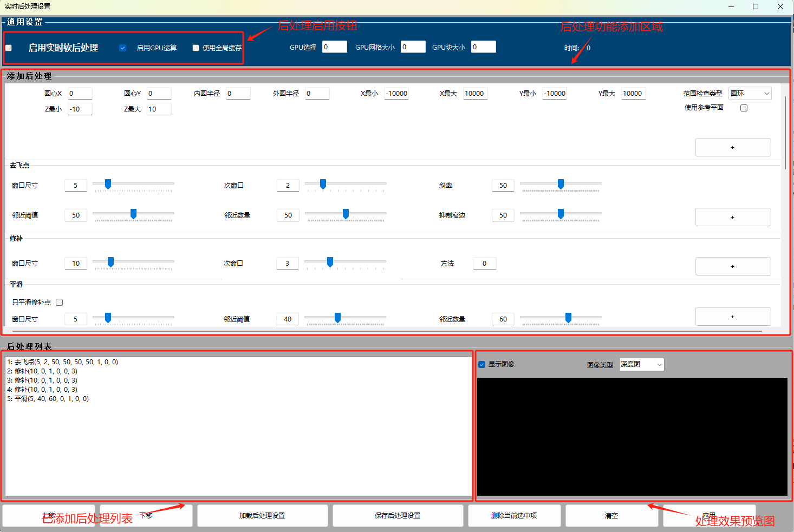Click the 斜率 value box showing 50
This screenshot has height=532, width=794.
point(503,186)
